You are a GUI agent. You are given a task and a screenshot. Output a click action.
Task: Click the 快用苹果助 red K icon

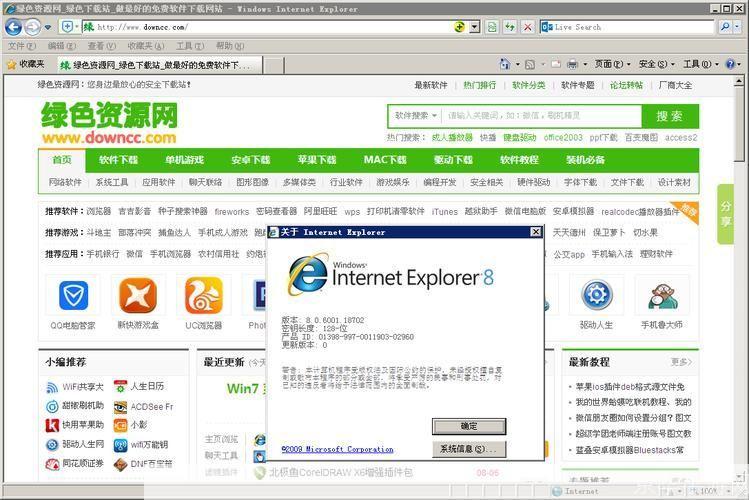click(52, 425)
